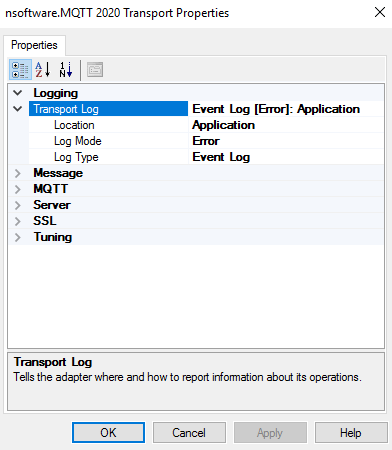Click the Server category label
Image resolution: width=392 pixels, height=450 pixels.
tap(52, 205)
